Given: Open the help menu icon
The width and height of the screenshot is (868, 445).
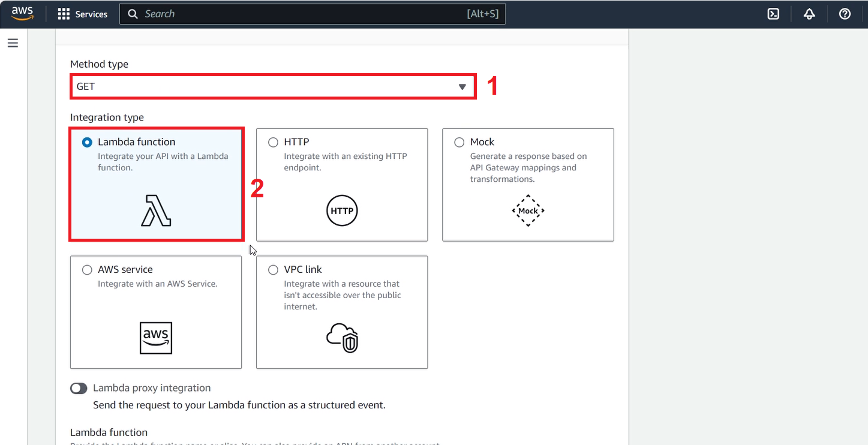Looking at the screenshot, I should click(845, 13).
